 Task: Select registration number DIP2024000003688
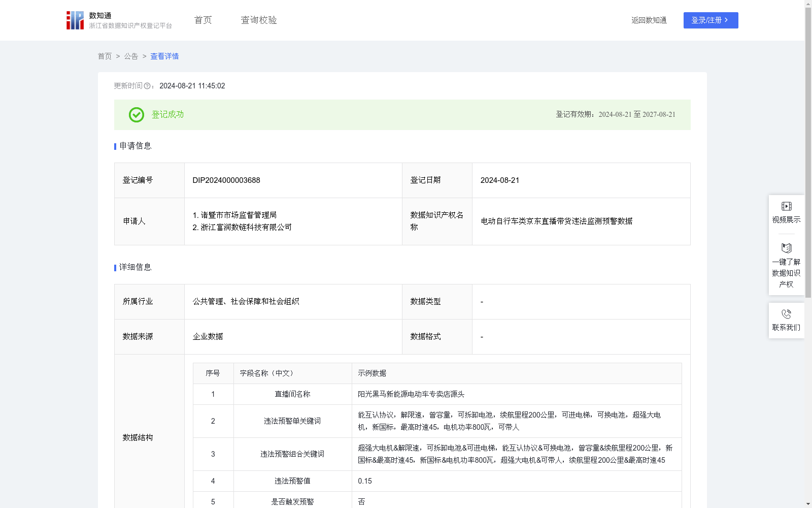226,180
